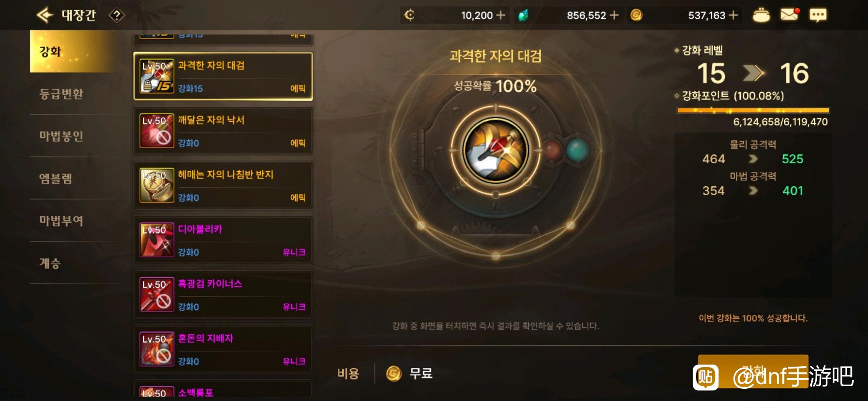Select the 디아볼리카 unique item
This screenshot has height=401, width=868.
coord(223,240)
